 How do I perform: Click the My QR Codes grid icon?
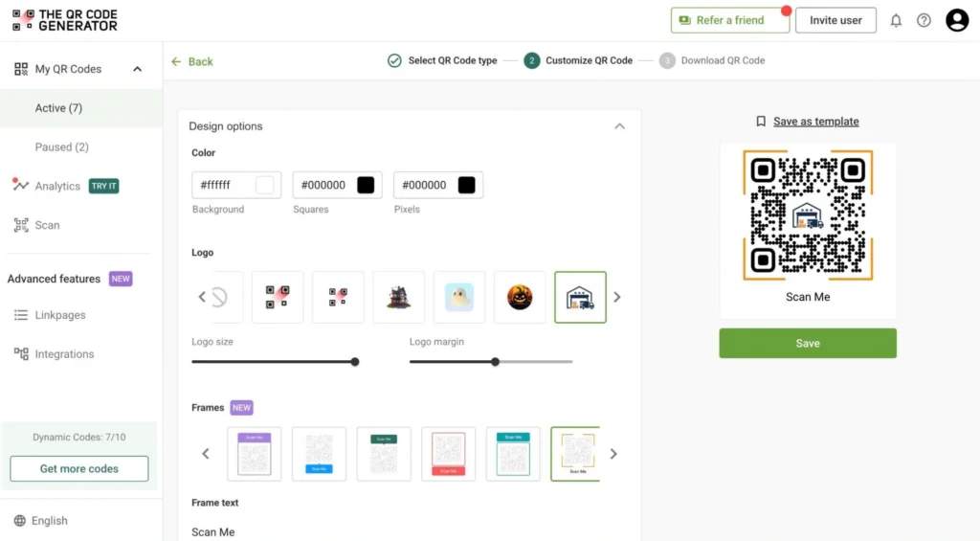click(21, 69)
